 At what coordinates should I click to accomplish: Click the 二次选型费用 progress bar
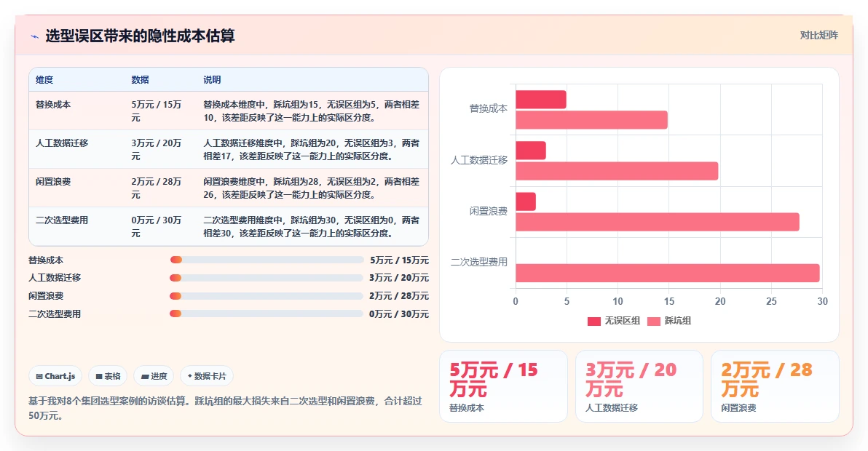click(267, 314)
